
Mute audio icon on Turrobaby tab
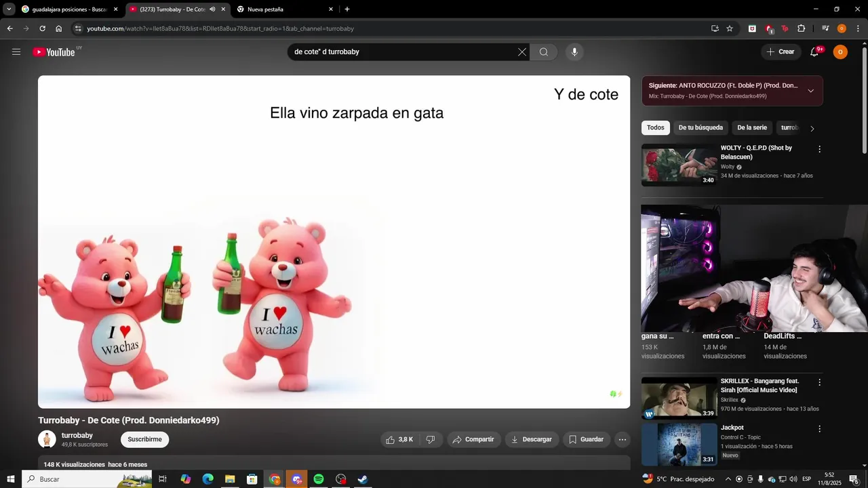[x=212, y=9]
